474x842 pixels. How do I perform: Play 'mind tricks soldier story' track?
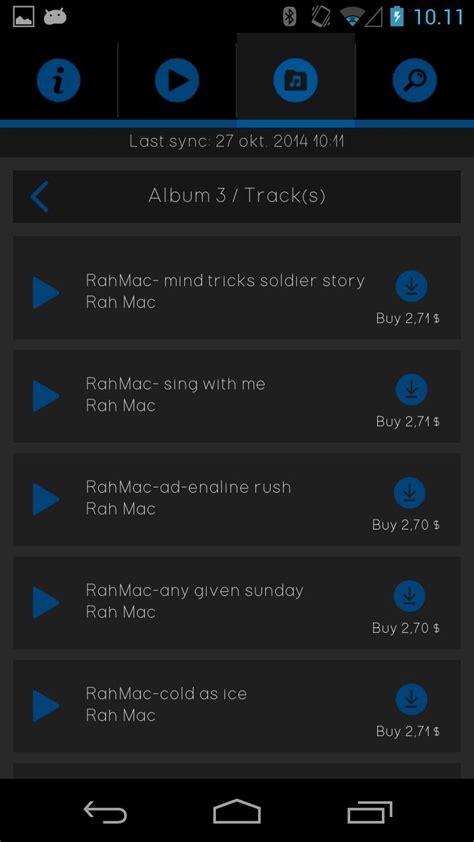[46, 293]
